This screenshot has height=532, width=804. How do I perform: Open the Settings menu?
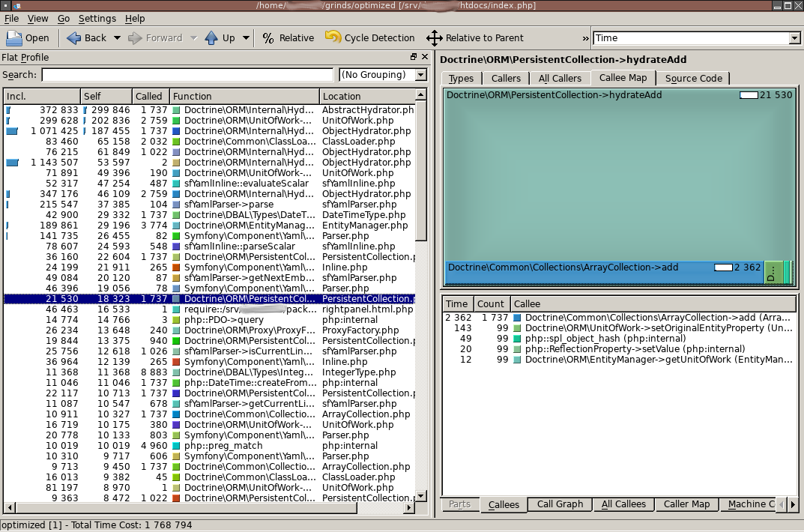point(97,19)
